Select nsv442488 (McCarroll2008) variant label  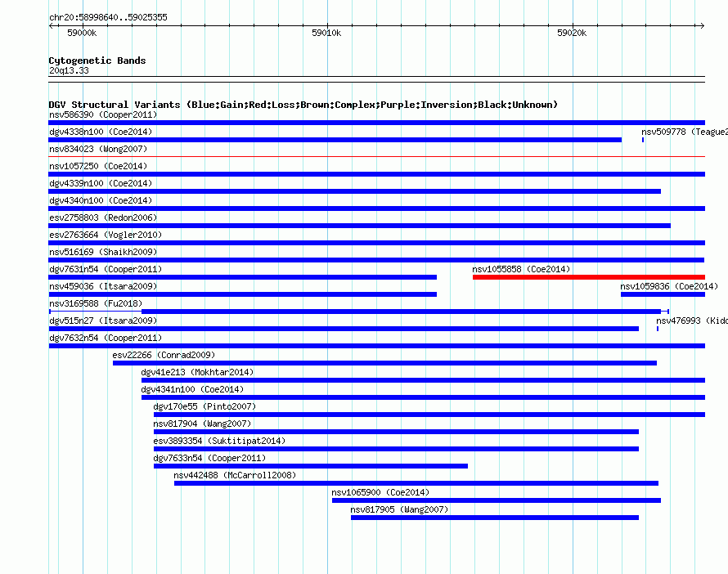235,475
